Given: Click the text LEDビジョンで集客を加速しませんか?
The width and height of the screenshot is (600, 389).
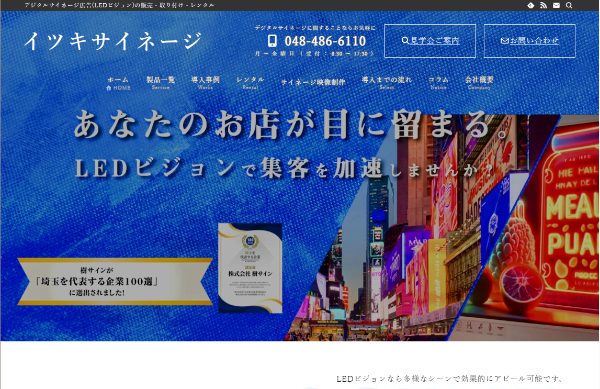Looking at the screenshot, I should [285, 168].
